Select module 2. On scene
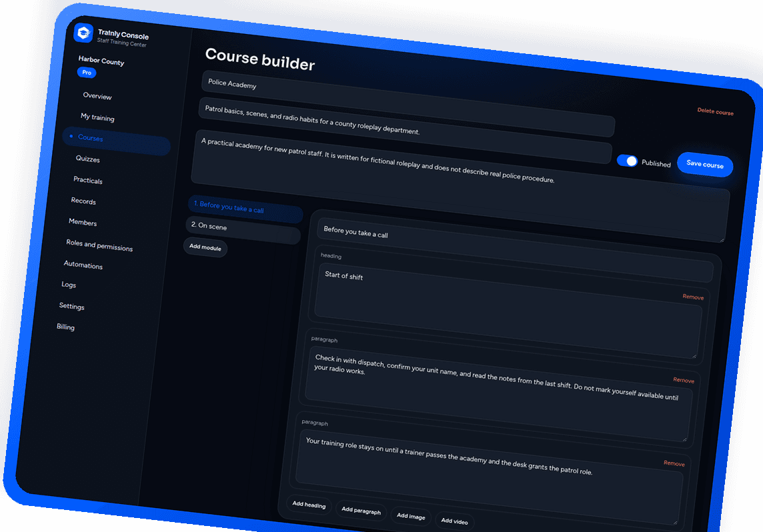763x532 pixels. [243, 231]
